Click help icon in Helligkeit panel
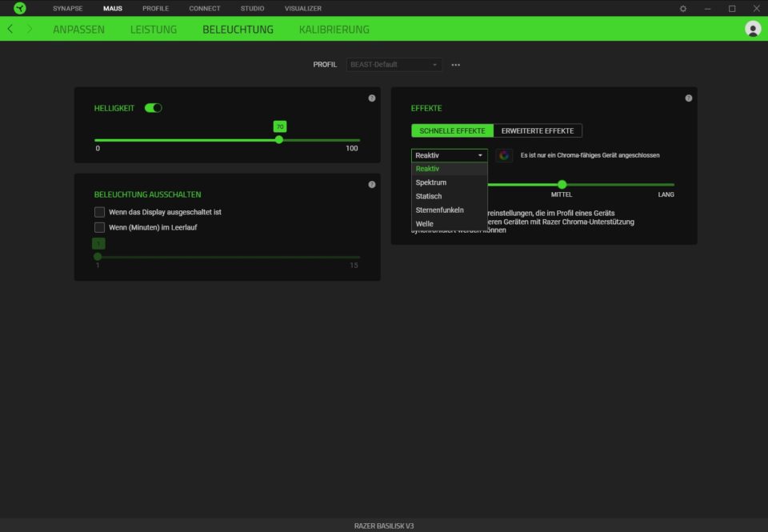 coord(371,98)
